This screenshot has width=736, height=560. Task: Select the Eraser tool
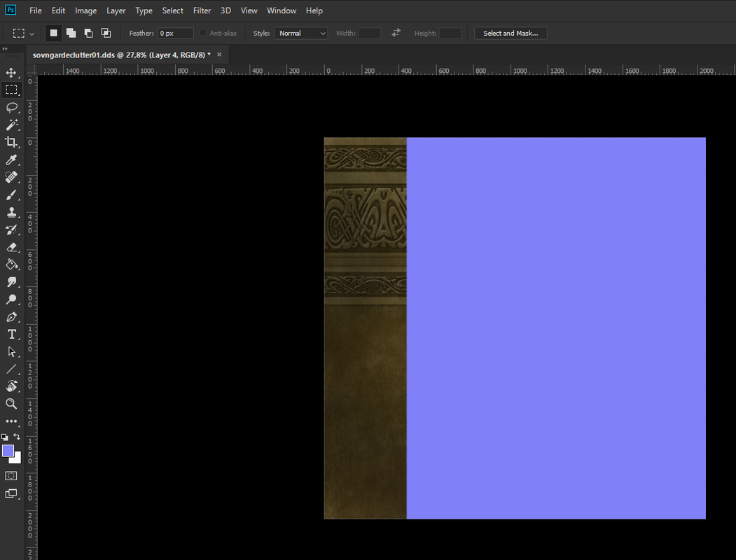(x=11, y=247)
